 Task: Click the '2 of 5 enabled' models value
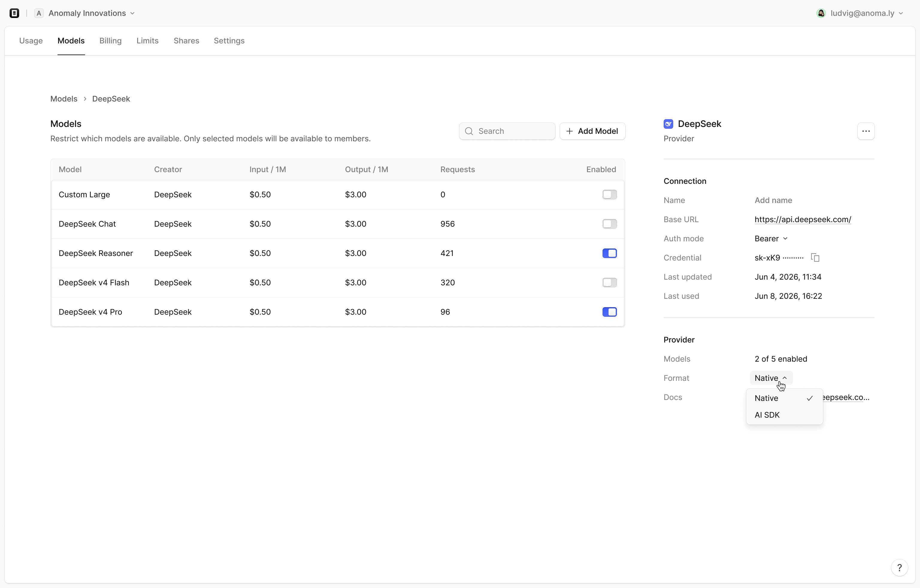click(x=781, y=359)
